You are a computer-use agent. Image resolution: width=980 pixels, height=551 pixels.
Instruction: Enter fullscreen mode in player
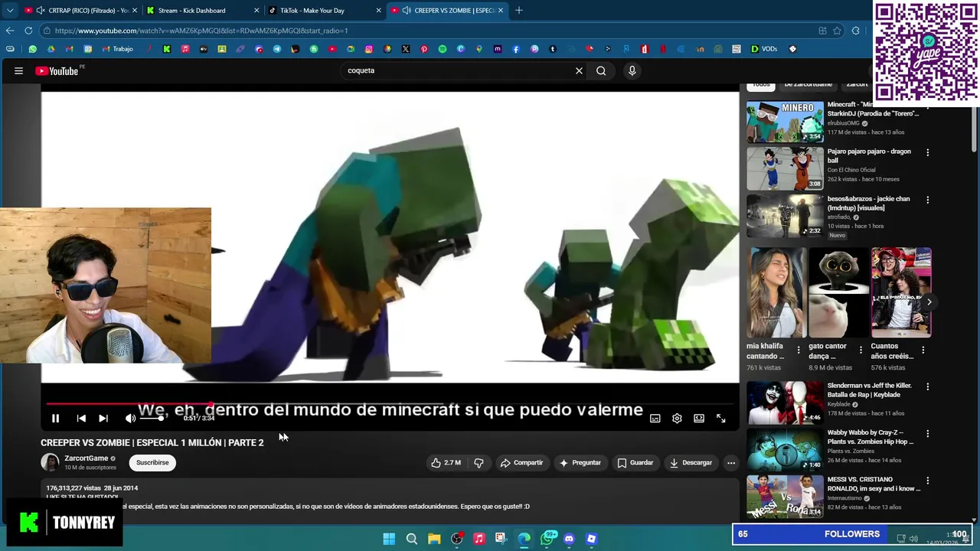tap(721, 419)
